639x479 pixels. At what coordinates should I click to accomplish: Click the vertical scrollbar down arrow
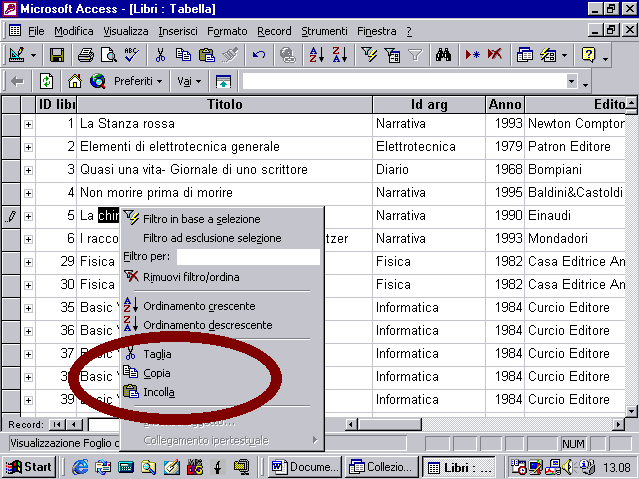coord(631,411)
